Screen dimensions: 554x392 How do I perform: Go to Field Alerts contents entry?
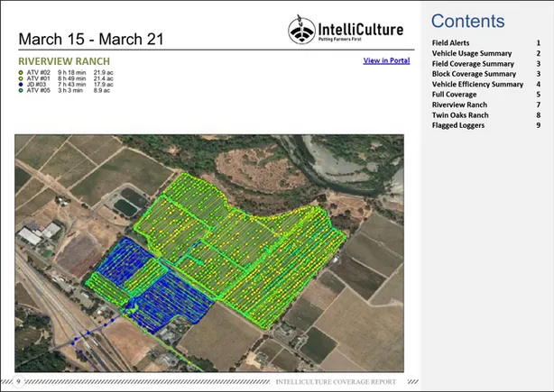click(x=450, y=43)
